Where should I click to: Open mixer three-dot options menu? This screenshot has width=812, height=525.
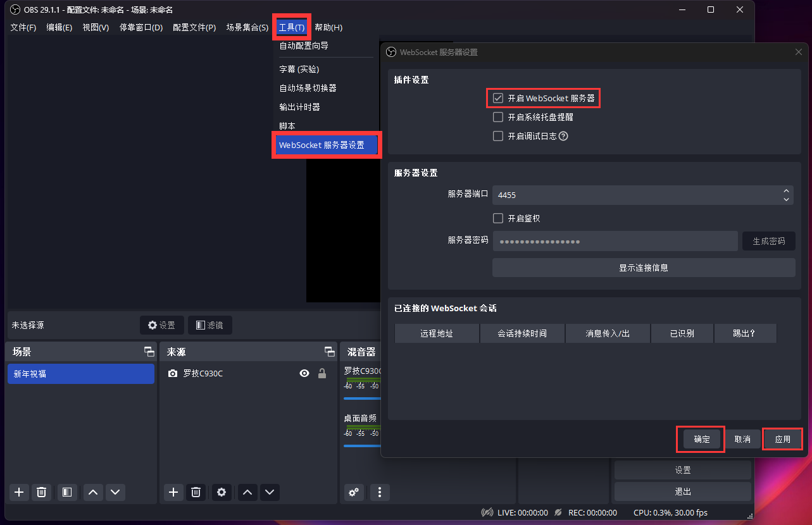pyautogui.click(x=380, y=492)
